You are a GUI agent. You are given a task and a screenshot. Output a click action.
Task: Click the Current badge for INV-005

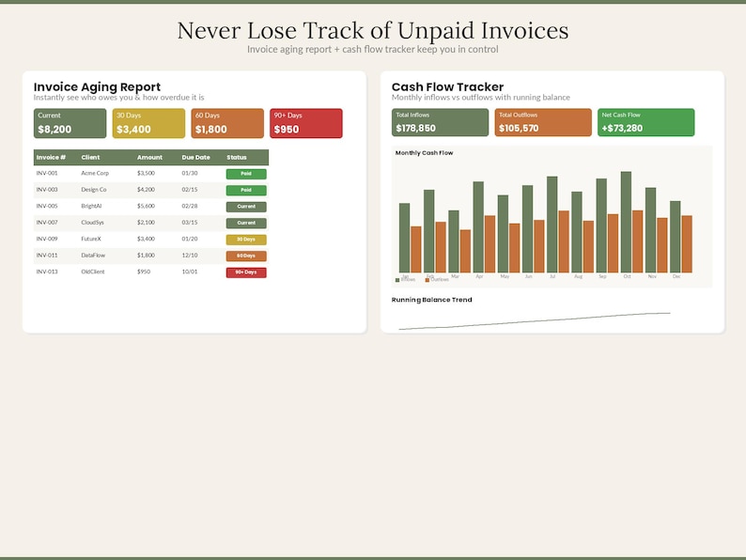coord(246,207)
